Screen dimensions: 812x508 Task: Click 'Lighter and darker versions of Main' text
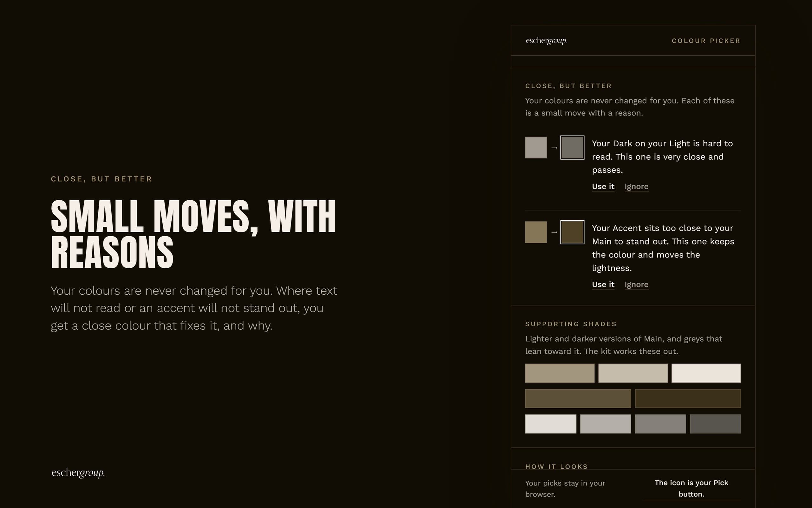click(x=623, y=345)
